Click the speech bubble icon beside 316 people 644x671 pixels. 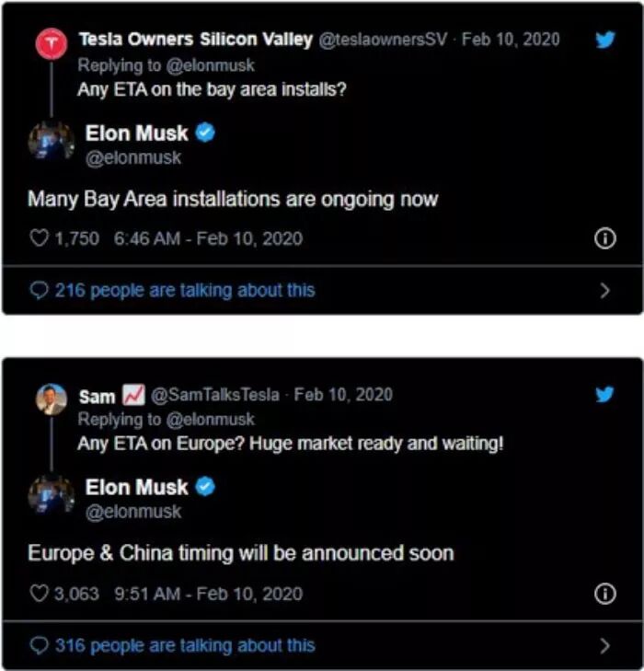click(x=40, y=645)
